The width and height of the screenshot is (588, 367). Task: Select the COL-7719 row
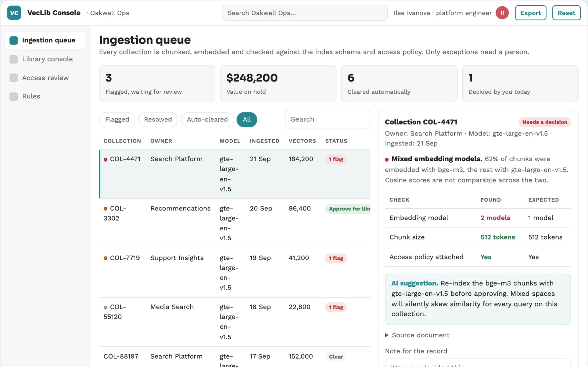pos(235,273)
